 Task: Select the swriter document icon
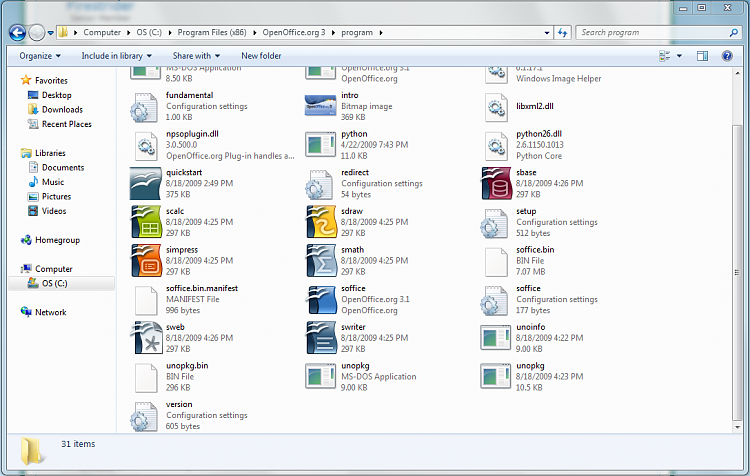320,338
